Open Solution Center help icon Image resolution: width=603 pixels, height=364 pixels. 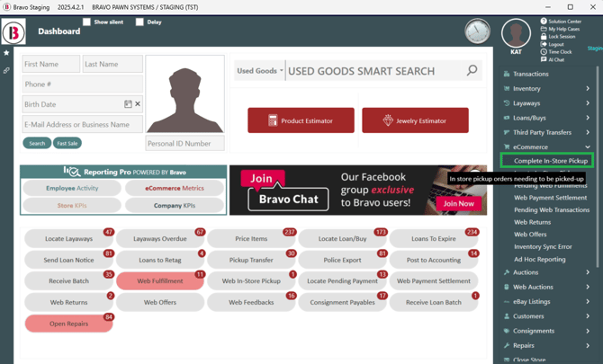tap(544, 21)
